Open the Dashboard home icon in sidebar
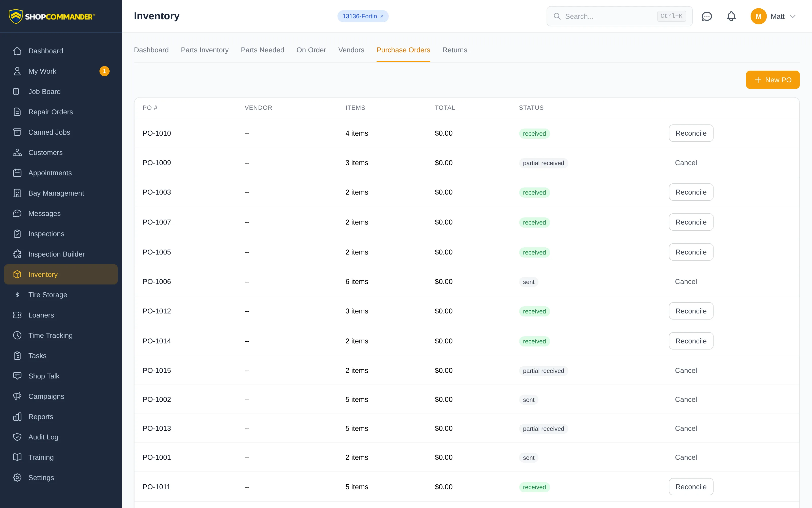 point(17,51)
